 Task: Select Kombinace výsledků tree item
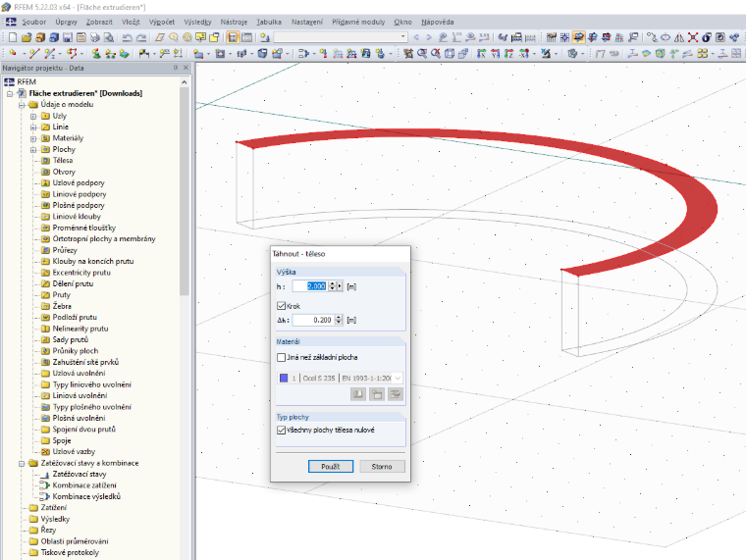click(86, 496)
